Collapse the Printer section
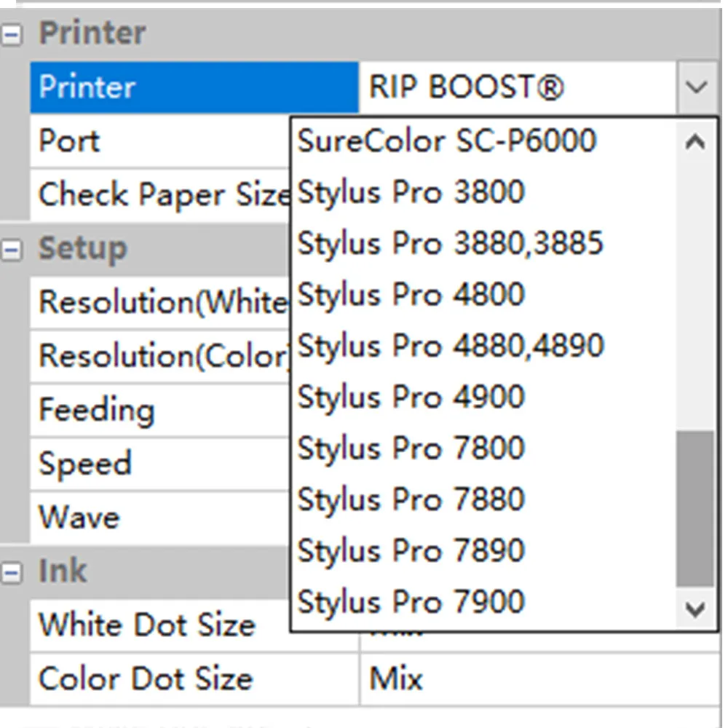This screenshot has width=728, height=728. pos(11,36)
